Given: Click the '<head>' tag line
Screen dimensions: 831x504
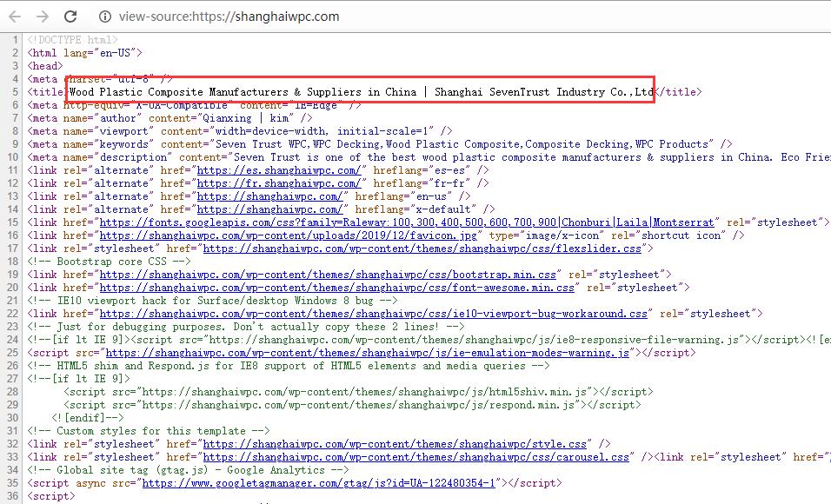Looking at the screenshot, I should click(45, 66).
